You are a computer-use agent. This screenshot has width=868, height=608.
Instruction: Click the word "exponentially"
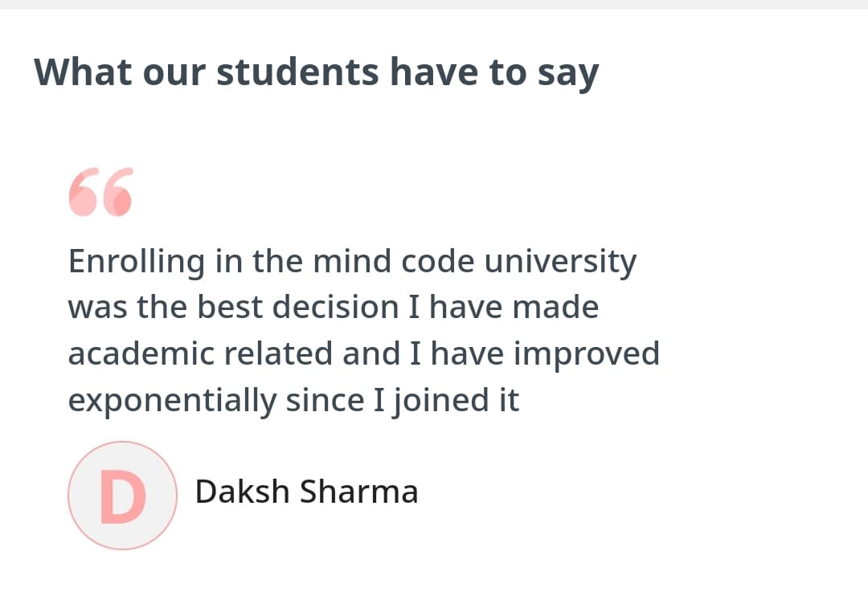173,400
